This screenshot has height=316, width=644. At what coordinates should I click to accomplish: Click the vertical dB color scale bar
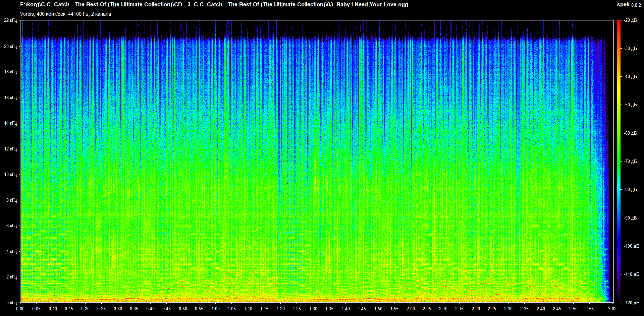coord(619,162)
